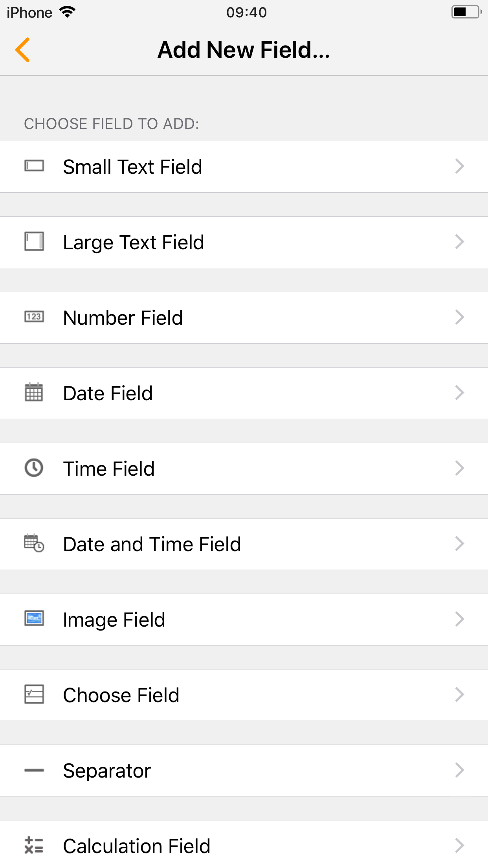Add a Calculation Field
This screenshot has height=868, width=488.
[137, 846]
